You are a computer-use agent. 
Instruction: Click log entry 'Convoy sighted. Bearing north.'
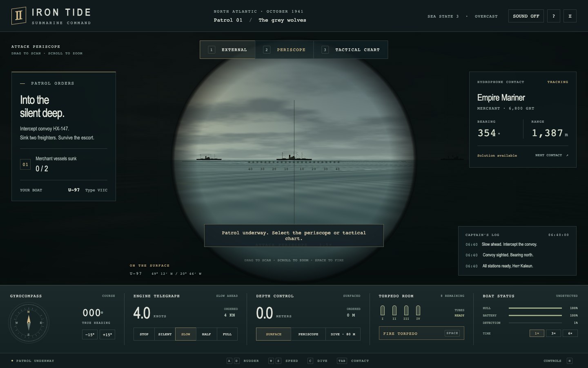tap(508, 255)
